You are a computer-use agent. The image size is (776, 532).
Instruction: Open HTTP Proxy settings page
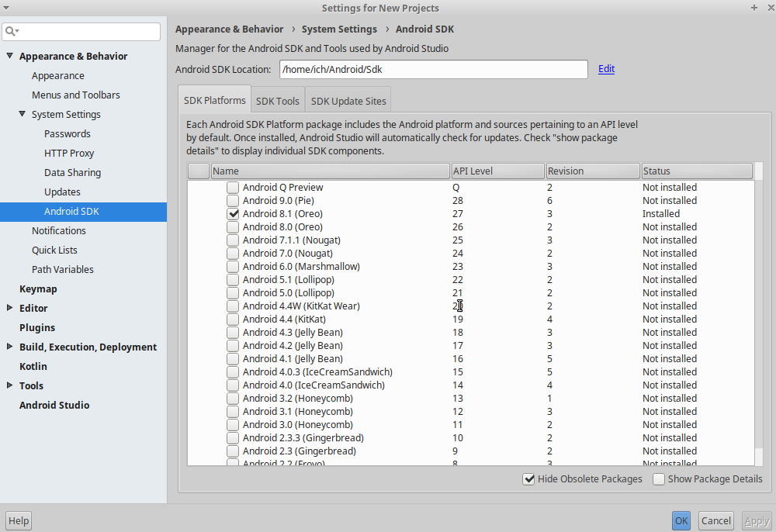[69, 154]
